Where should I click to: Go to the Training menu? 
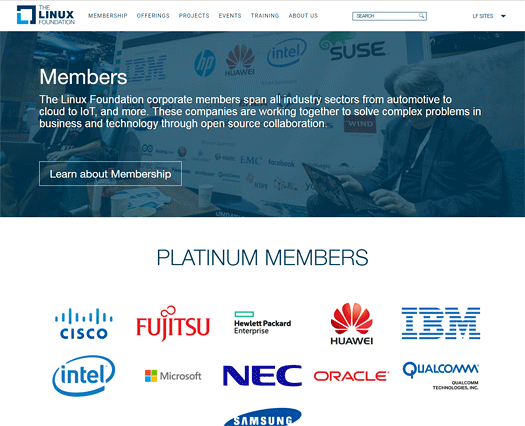coord(265,16)
